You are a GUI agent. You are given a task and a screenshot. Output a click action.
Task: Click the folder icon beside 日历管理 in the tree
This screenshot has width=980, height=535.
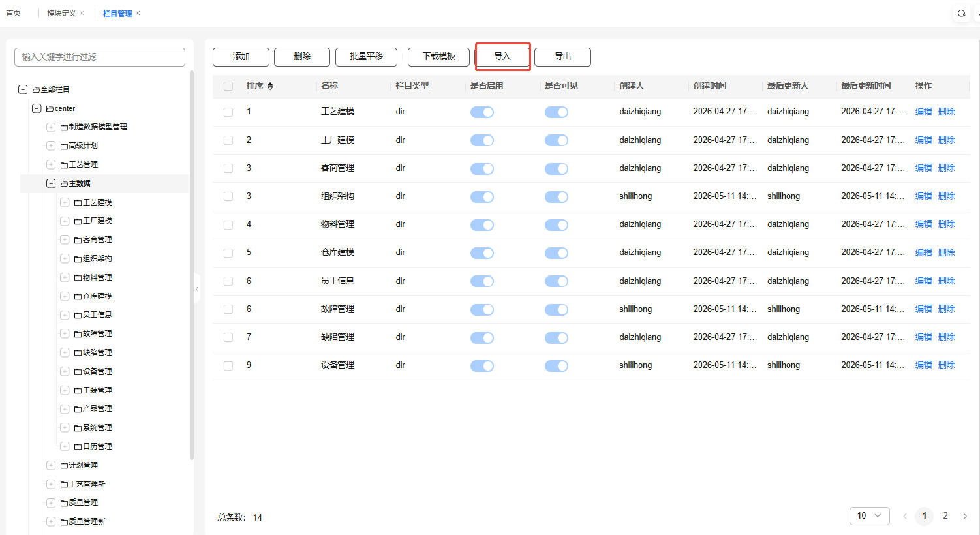78,446
